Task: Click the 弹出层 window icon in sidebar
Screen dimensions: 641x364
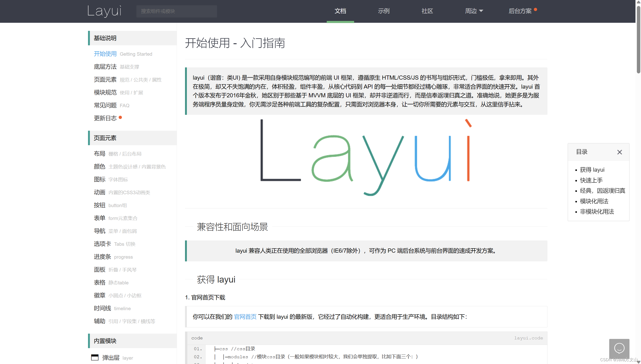Action: click(x=95, y=358)
